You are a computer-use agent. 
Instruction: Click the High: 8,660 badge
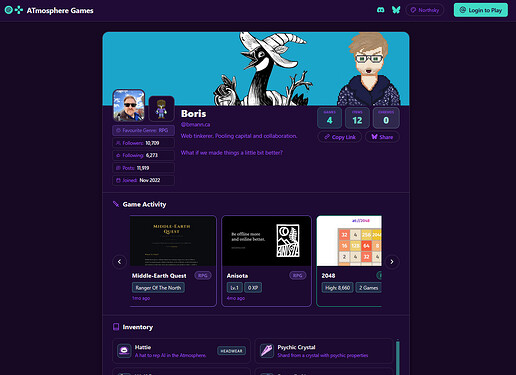(337, 288)
